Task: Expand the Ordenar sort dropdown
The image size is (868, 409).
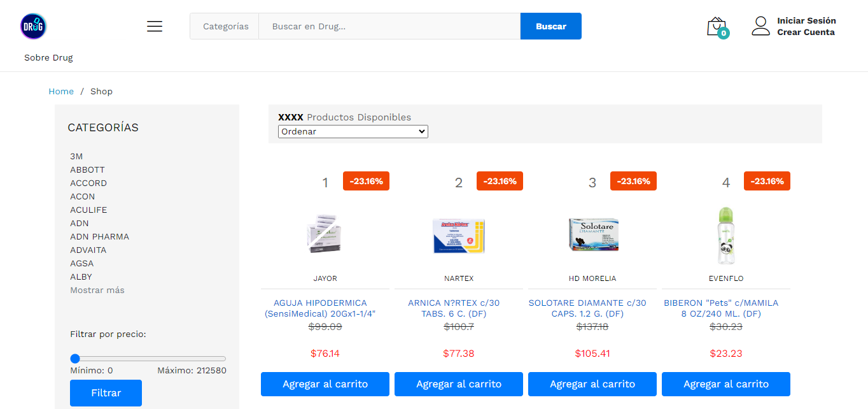Action: 353,131
